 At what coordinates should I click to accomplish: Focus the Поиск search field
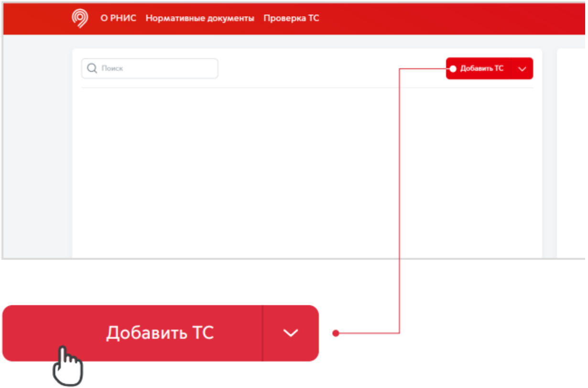tap(150, 68)
